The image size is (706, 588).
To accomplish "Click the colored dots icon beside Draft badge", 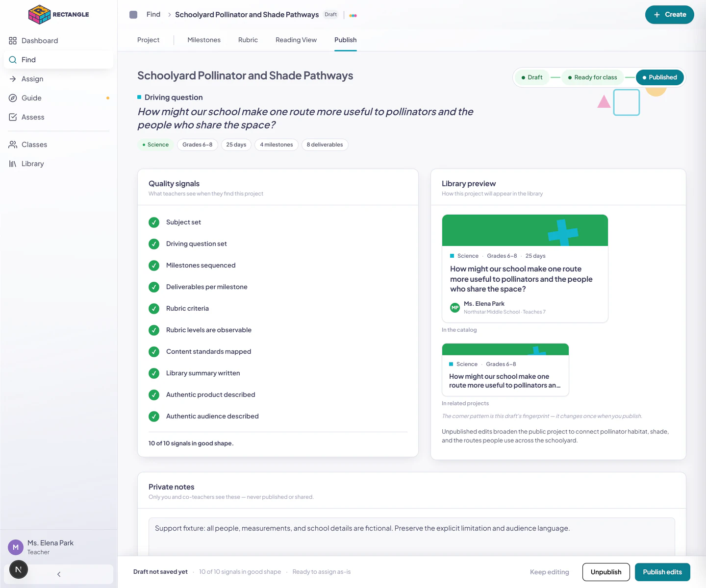I will [x=353, y=15].
